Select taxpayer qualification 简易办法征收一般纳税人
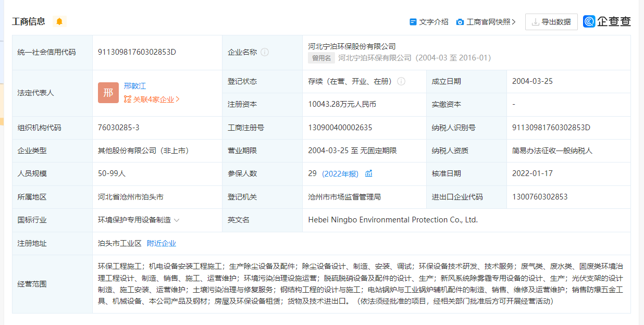The image size is (644, 325). point(552,151)
